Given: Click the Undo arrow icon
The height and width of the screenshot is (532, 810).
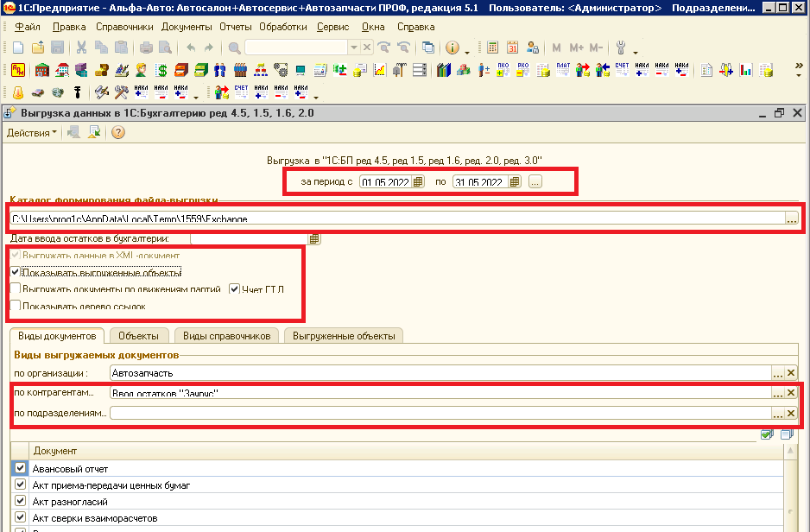Looking at the screenshot, I should click(x=191, y=48).
